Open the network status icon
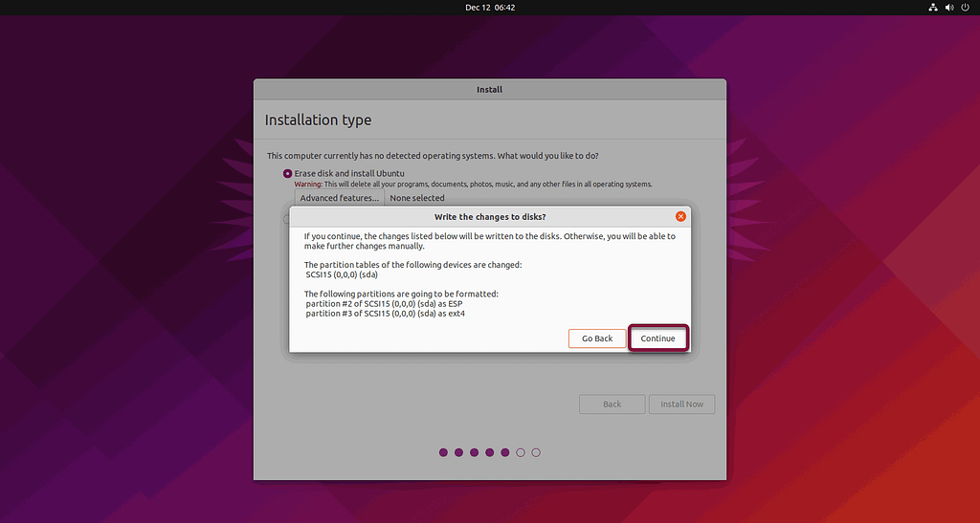Viewport: 980px width, 523px height. click(x=933, y=8)
